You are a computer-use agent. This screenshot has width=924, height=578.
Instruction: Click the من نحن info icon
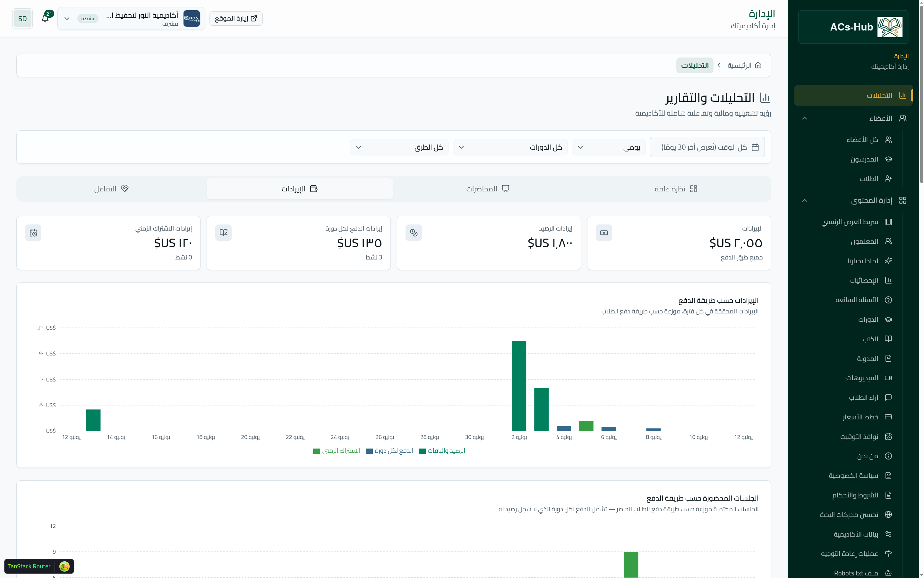[x=888, y=456]
